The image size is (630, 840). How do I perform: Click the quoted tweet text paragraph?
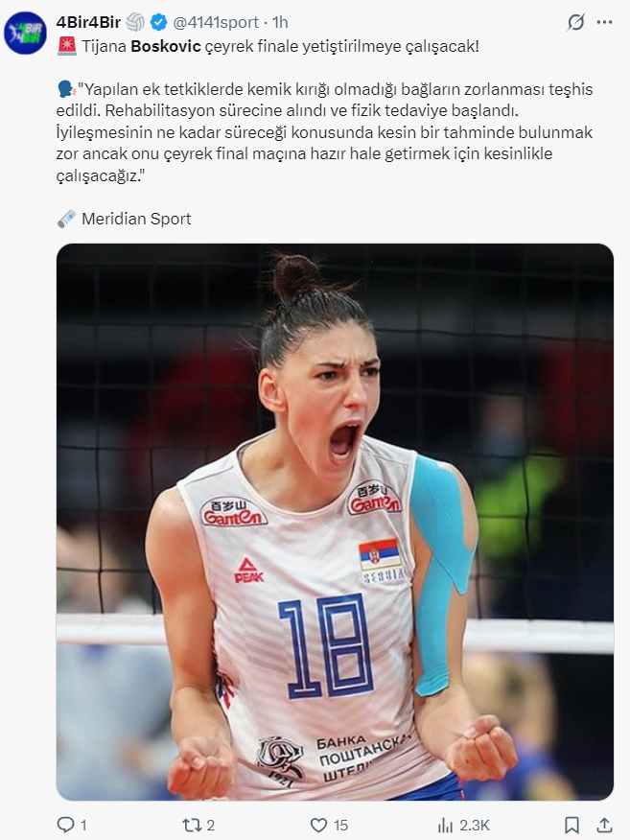(x=325, y=132)
